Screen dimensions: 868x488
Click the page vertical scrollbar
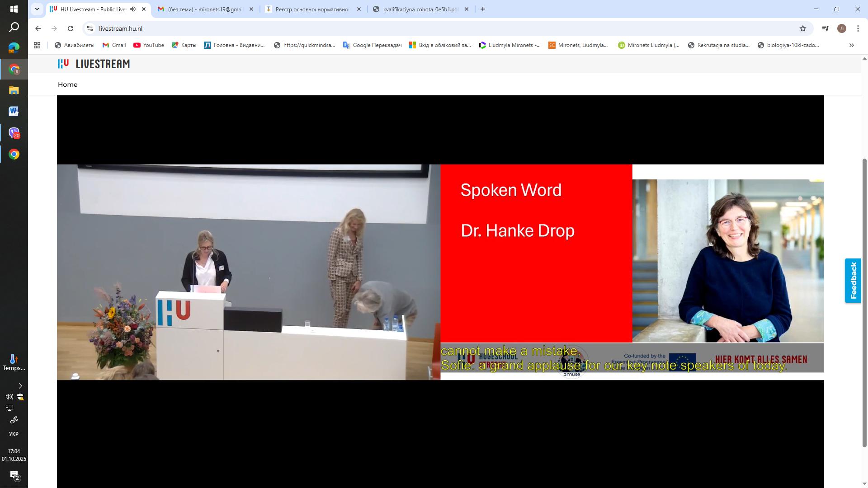[x=864, y=303]
